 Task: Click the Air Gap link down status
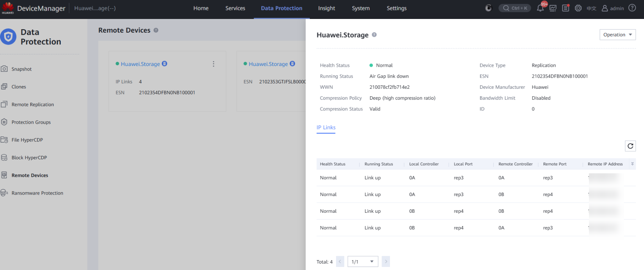click(x=389, y=76)
